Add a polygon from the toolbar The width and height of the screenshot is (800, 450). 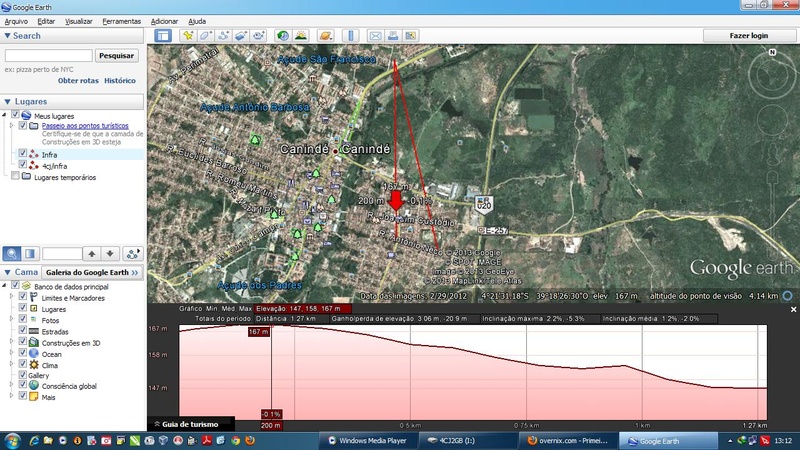coord(206,36)
